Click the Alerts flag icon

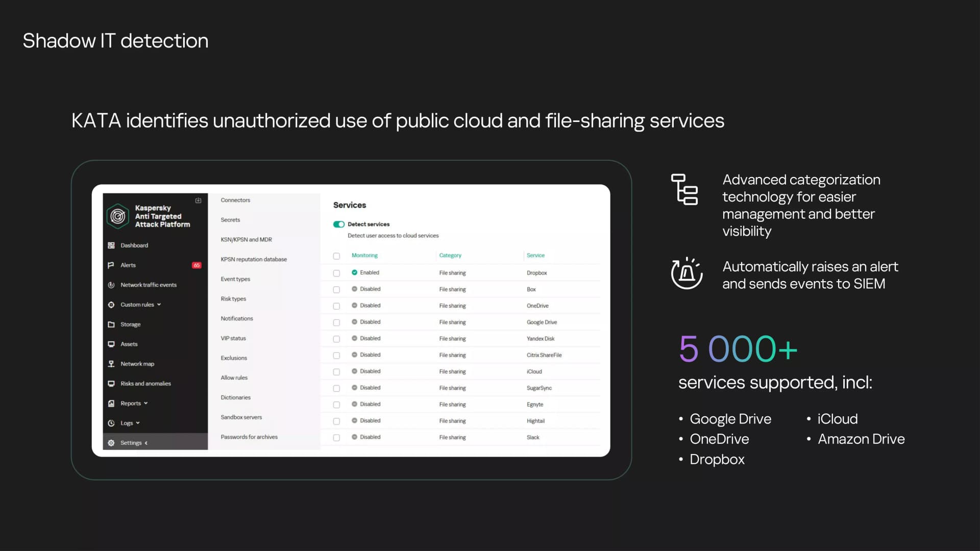[x=111, y=265]
